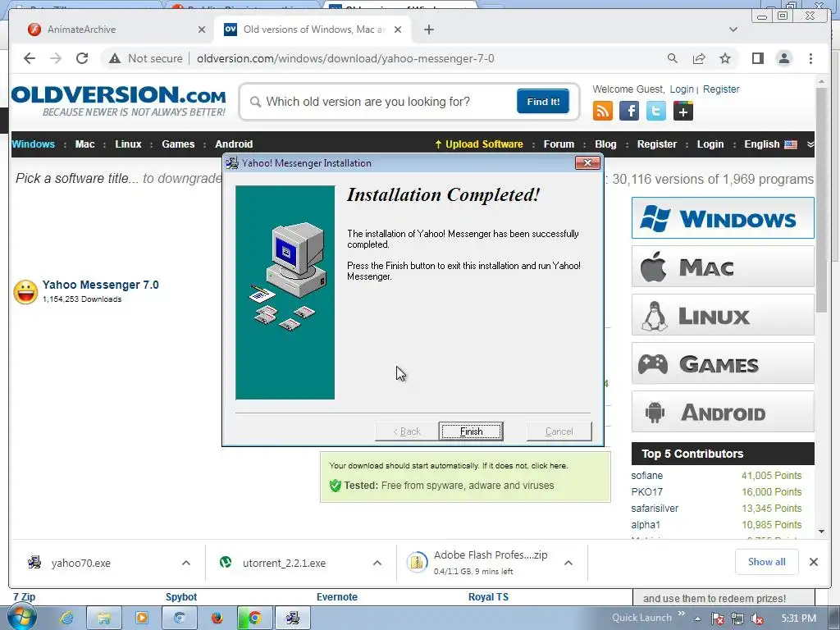
Task: Open yahoo70.exe from downloads bar
Action: click(x=80, y=563)
